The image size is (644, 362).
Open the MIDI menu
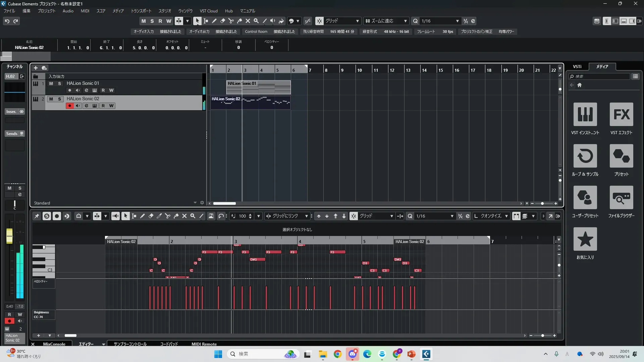click(85, 11)
